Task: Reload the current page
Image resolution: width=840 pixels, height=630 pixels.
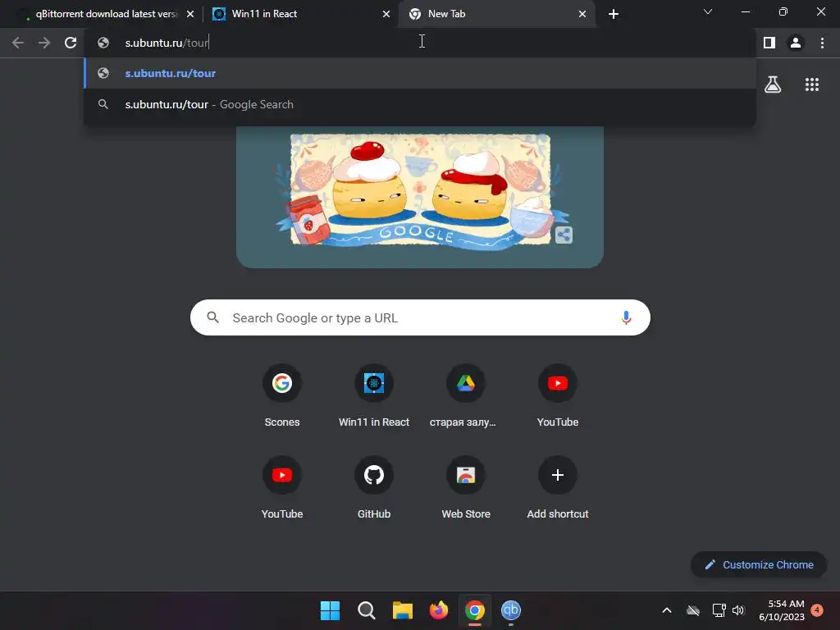Action: click(x=71, y=43)
